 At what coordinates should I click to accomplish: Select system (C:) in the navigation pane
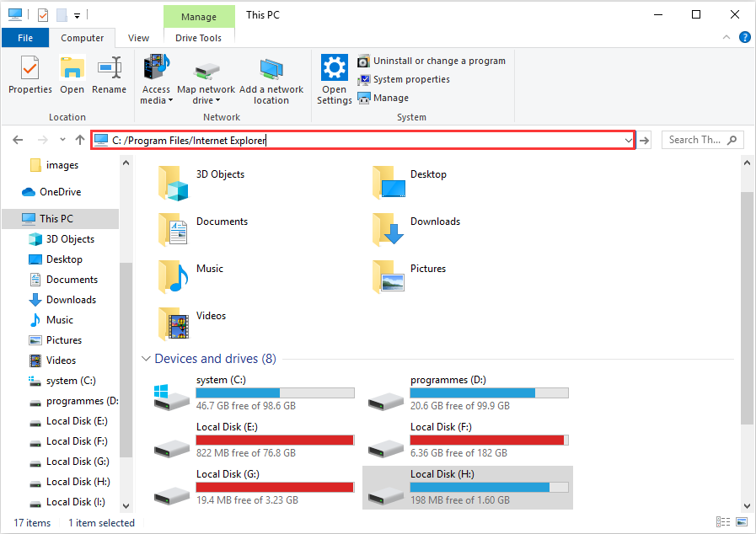pos(61,381)
